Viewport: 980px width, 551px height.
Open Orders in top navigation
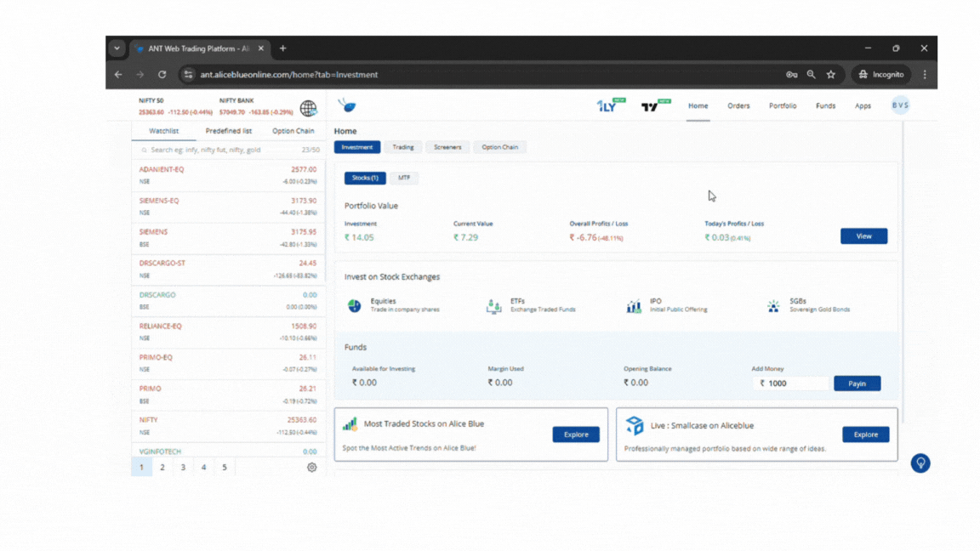pos(738,106)
